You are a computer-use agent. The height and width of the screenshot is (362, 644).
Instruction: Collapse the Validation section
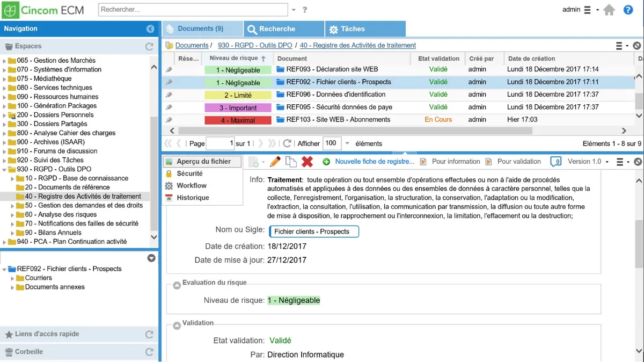tap(177, 325)
